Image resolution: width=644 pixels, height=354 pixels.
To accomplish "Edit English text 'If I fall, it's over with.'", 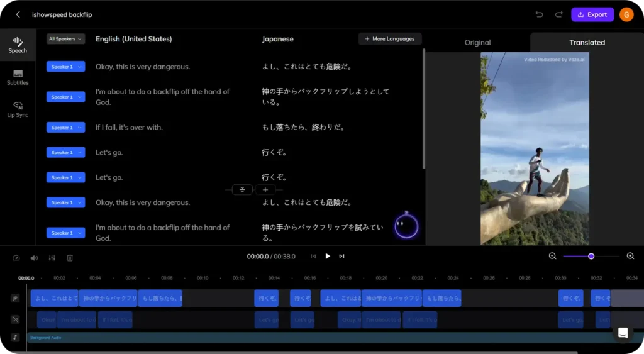I will pos(129,127).
